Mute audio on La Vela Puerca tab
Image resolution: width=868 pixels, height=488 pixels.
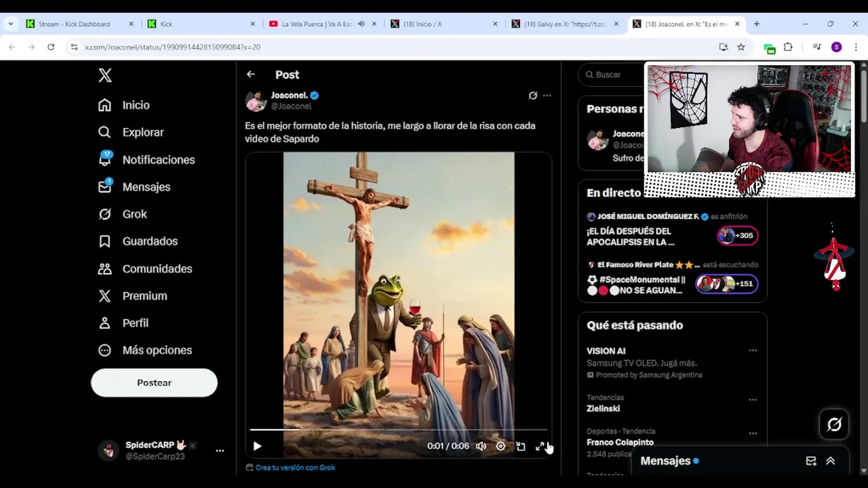coord(361,24)
